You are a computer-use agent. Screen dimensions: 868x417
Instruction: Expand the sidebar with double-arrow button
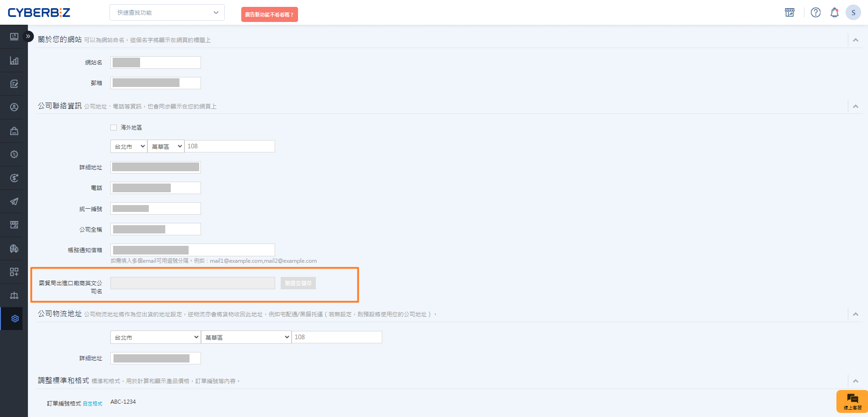tap(28, 36)
